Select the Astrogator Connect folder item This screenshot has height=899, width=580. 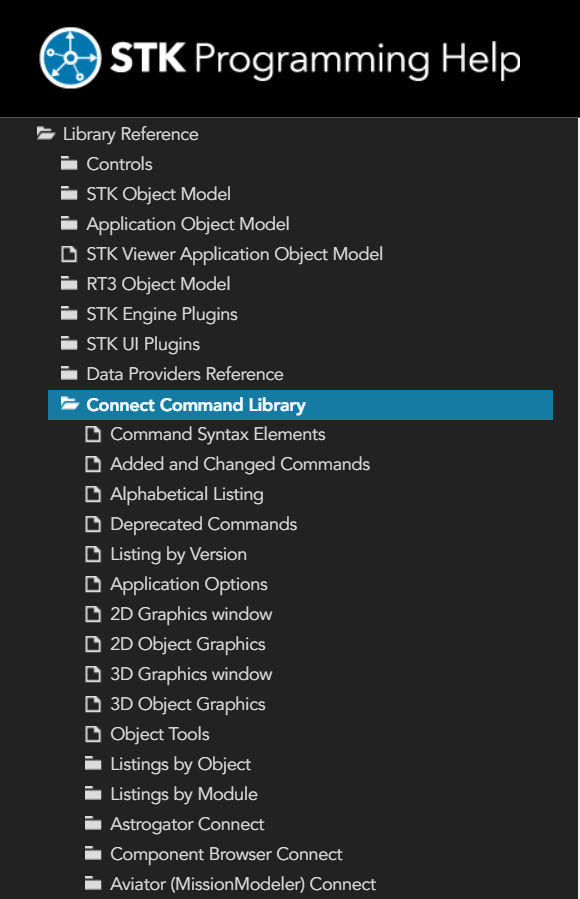pyautogui.click(x=187, y=824)
